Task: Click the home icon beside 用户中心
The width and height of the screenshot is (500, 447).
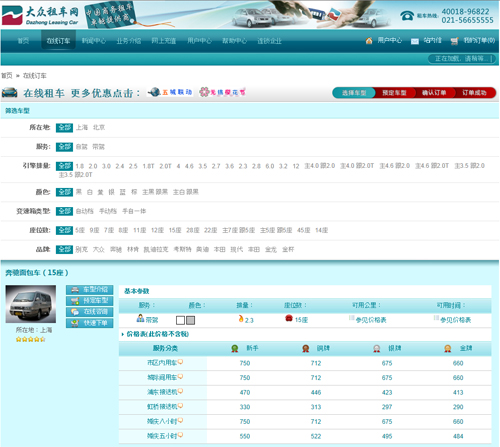Action: pyautogui.click(x=369, y=41)
